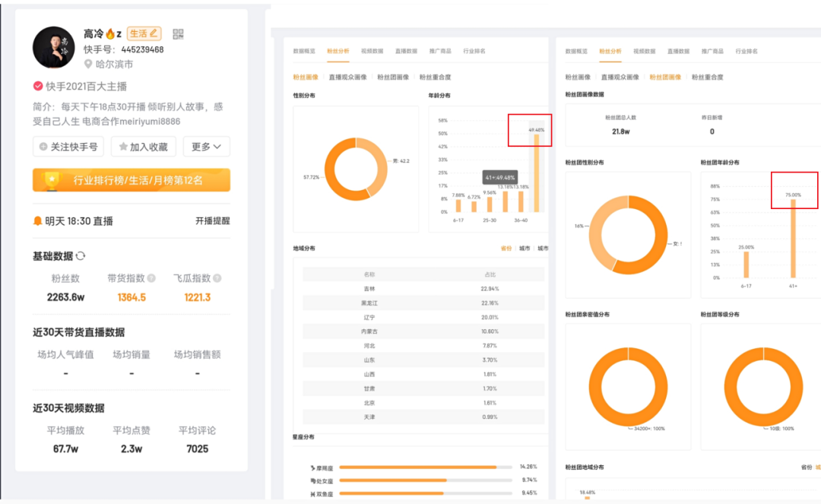
Task: Click the streamer's profile avatar
Action: [x=54, y=47]
